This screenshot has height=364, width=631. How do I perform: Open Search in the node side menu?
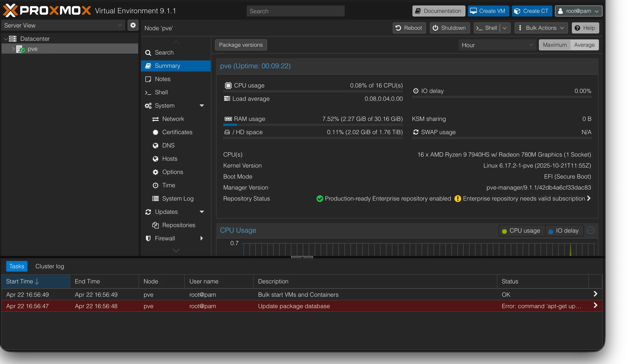coord(176,52)
